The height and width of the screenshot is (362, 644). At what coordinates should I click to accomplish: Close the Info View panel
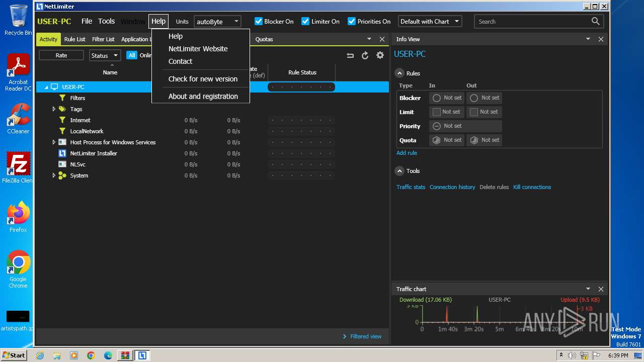[601, 39]
